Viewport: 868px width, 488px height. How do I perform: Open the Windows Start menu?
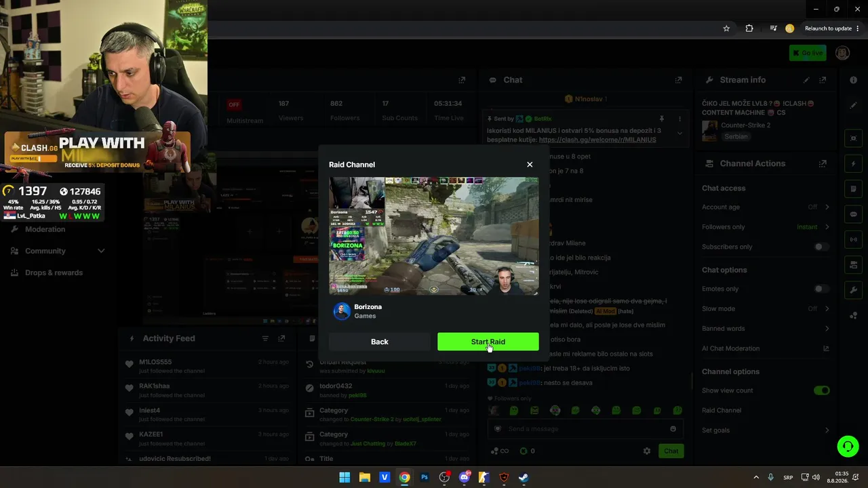click(x=344, y=477)
